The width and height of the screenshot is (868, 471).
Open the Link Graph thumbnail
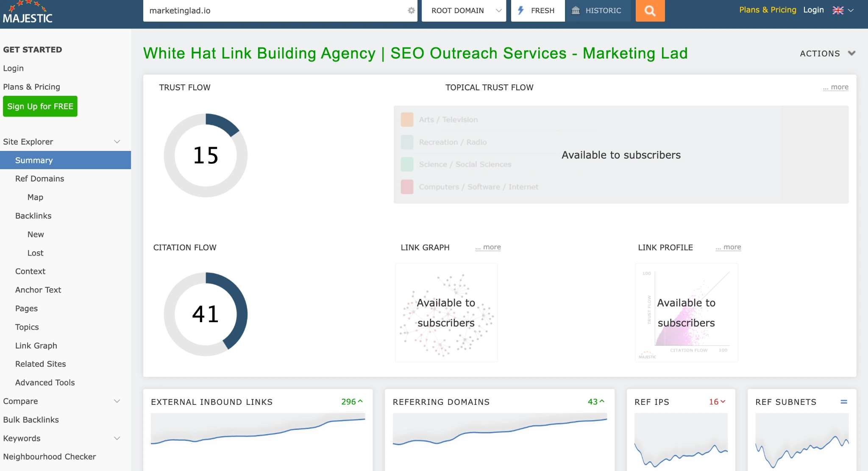[x=446, y=312]
